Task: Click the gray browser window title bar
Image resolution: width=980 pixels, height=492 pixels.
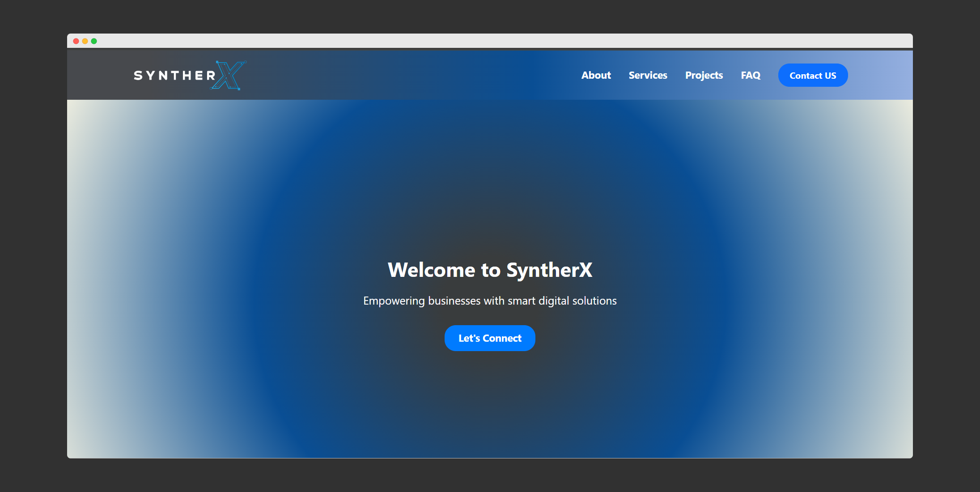Action: coord(490,41)
